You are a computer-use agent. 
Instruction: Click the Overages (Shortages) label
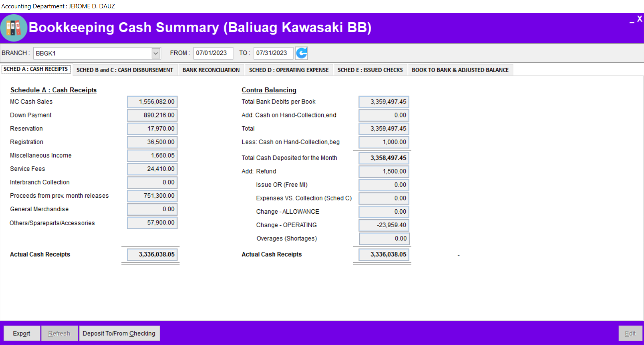pyautogui.click(x=286, y=239)
